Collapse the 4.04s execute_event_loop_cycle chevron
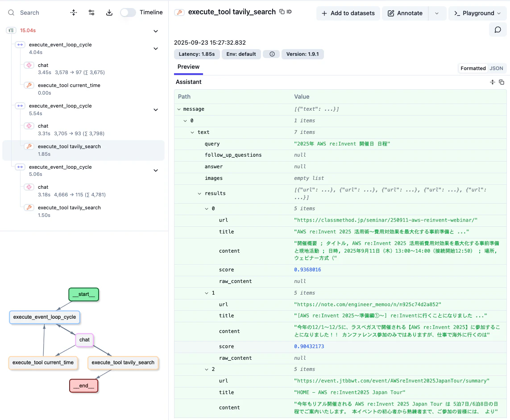 pos(156,49)
